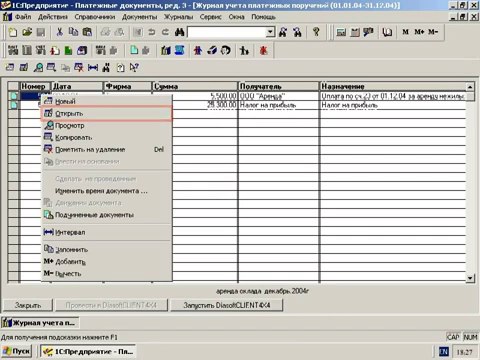The image size is (480, 360).
Task: Open the Файл menu
Action: click(x=23, y=17)
